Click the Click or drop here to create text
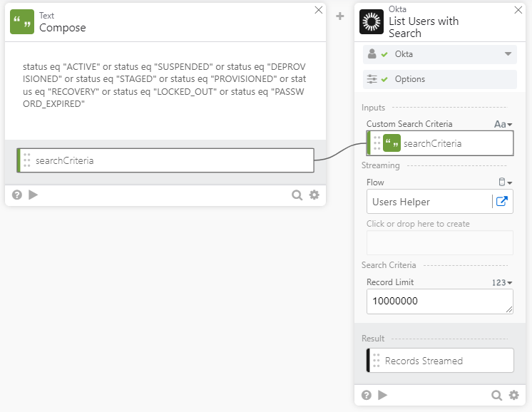This screenshot has height=412, width=532. [x=418, y=224]
